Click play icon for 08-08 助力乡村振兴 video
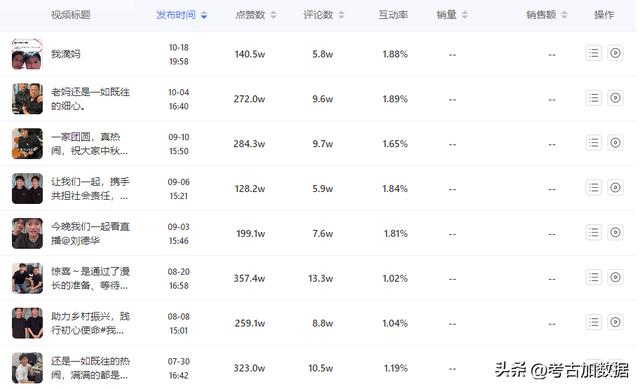 615,323
